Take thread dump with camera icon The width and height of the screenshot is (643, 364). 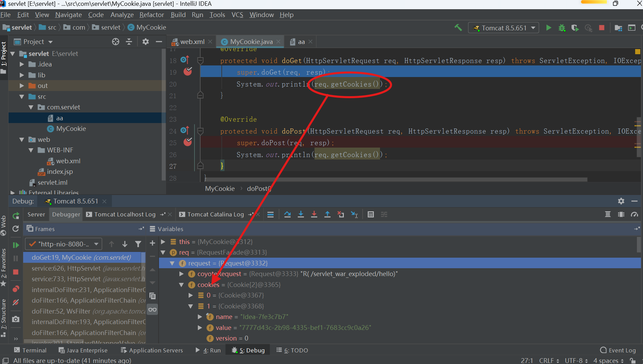point(16,319)
